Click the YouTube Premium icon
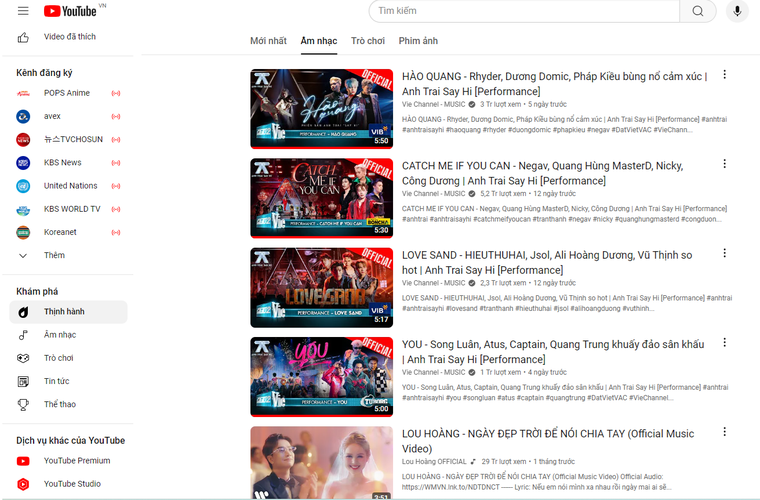 pyautogui.click(x=23, y=461)
